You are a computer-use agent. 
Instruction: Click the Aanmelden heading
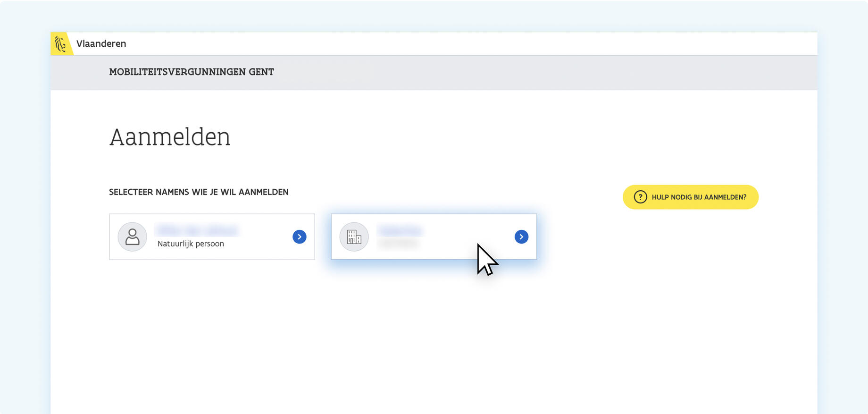pos(170,137)
